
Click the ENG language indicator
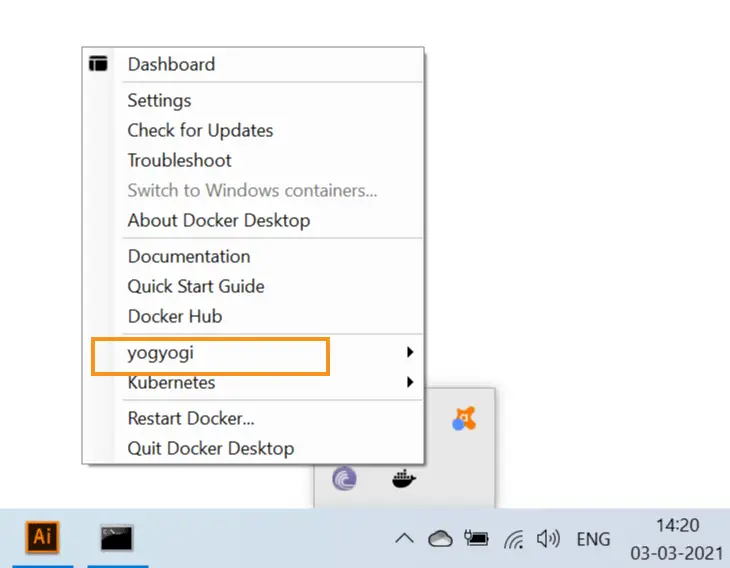(x=593, y=539)
